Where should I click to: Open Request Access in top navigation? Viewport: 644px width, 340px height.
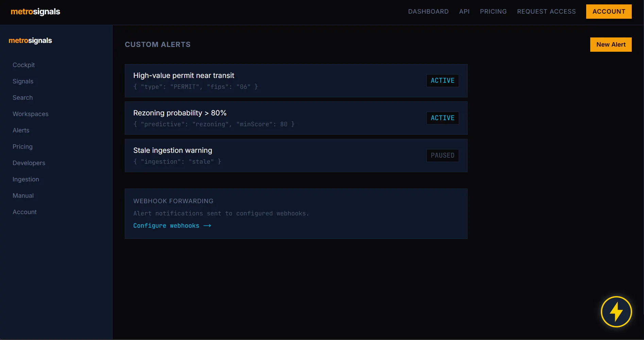pyautogui.click(x=546, y=12)
